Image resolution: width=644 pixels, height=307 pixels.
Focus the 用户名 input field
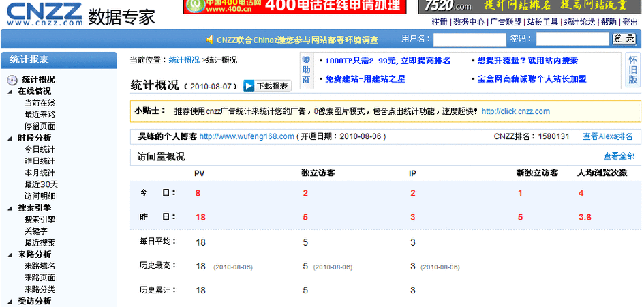(470, 40)
